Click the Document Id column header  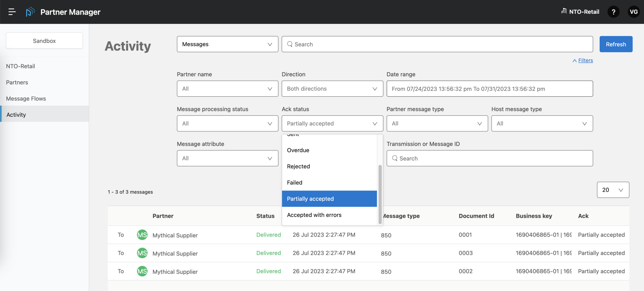(476, 216)
